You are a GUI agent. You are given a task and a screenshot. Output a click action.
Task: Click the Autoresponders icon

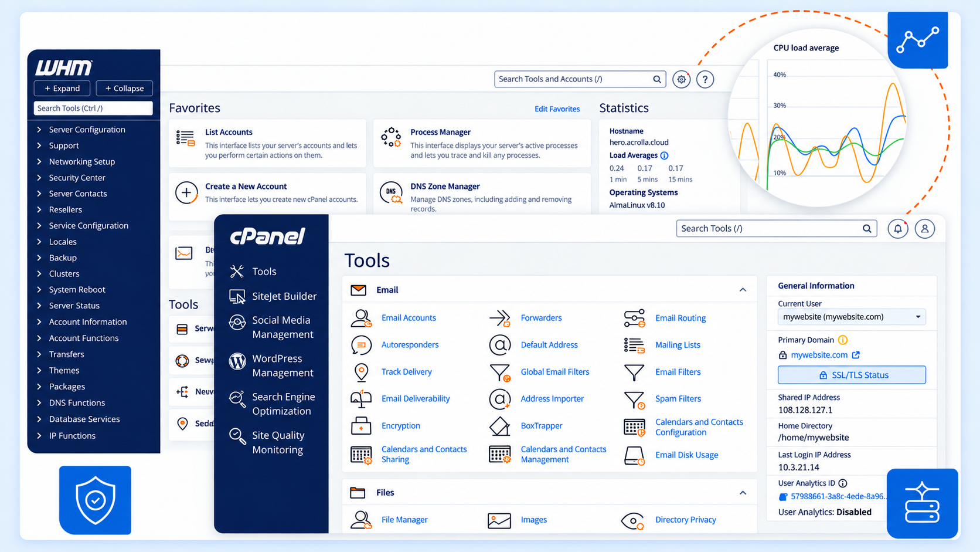(361, 345)
